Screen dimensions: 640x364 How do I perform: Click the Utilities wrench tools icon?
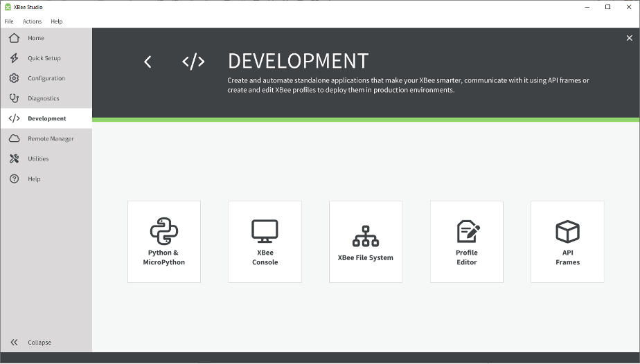coord(15,158)
